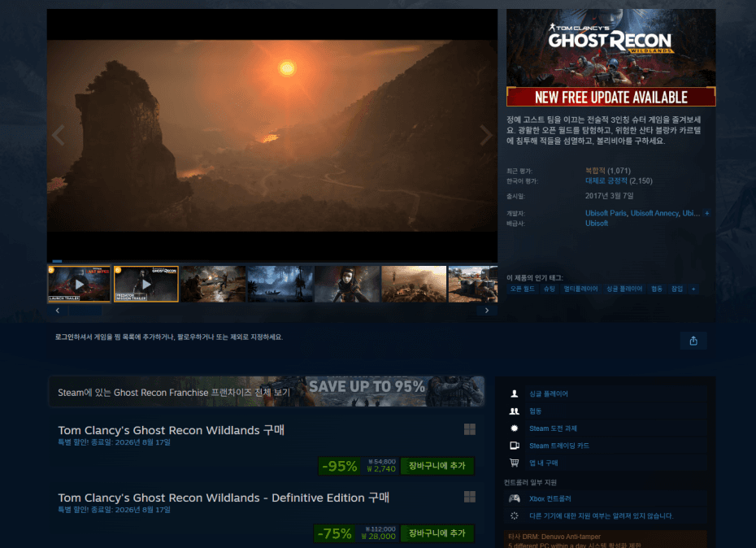This screenshot has width=756, height=548.
Task: Click the 앱 내 구매 link
Action: 543,463
